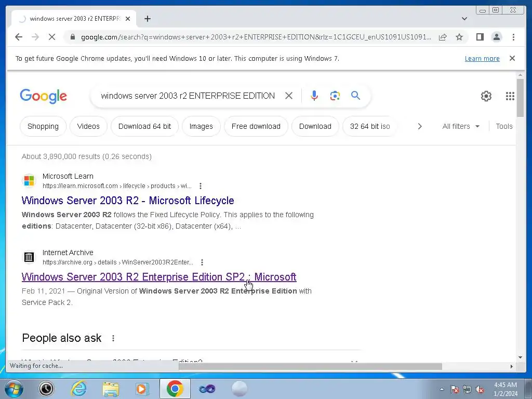Open more options for Microsoft Learn result
The width and height of the screenshot is (532, 399).
coord(201,186)
